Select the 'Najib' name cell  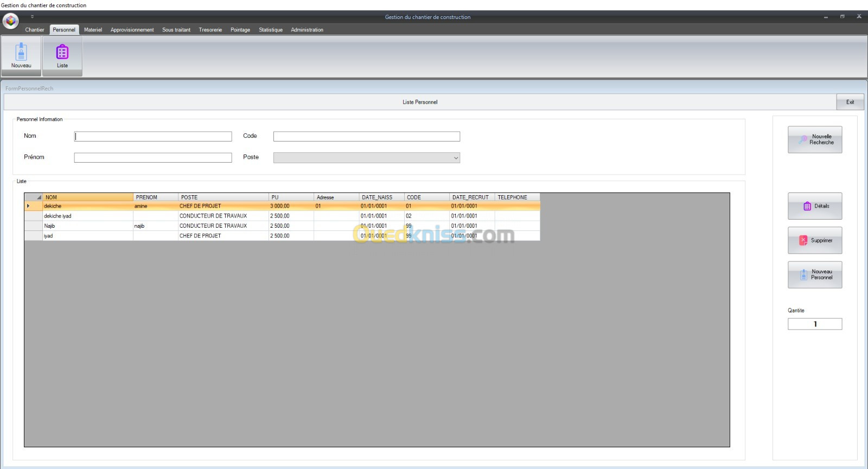tap(88, 226)
